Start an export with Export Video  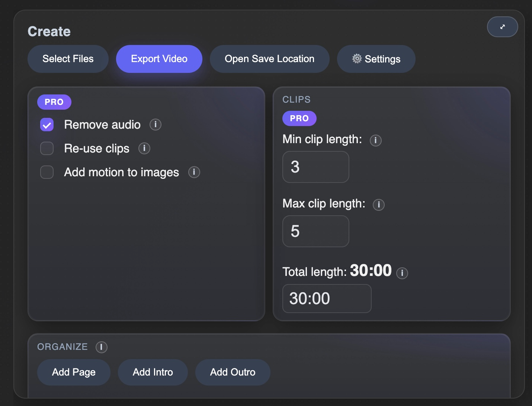tap(159, 59)
